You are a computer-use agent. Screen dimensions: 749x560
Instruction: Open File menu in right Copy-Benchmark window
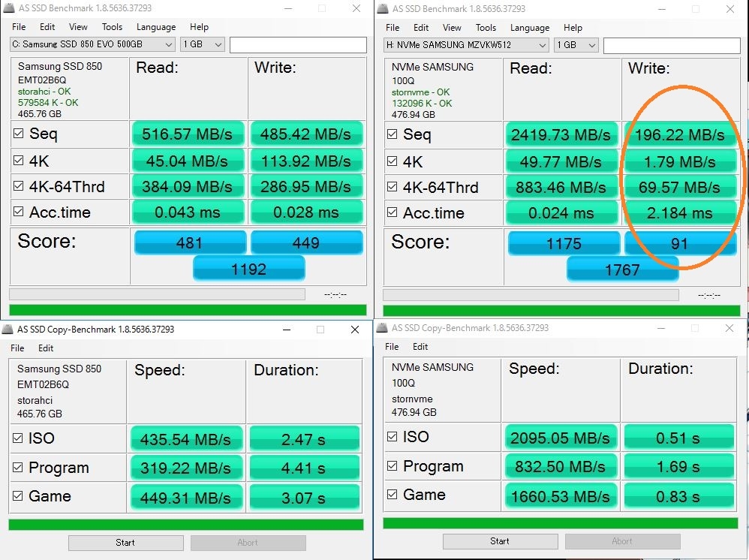click(392, 346)
